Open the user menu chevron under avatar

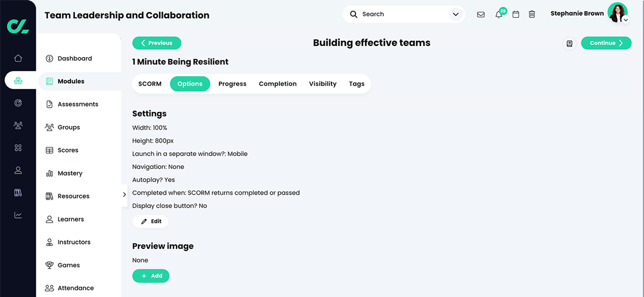[x=626, y=20]
